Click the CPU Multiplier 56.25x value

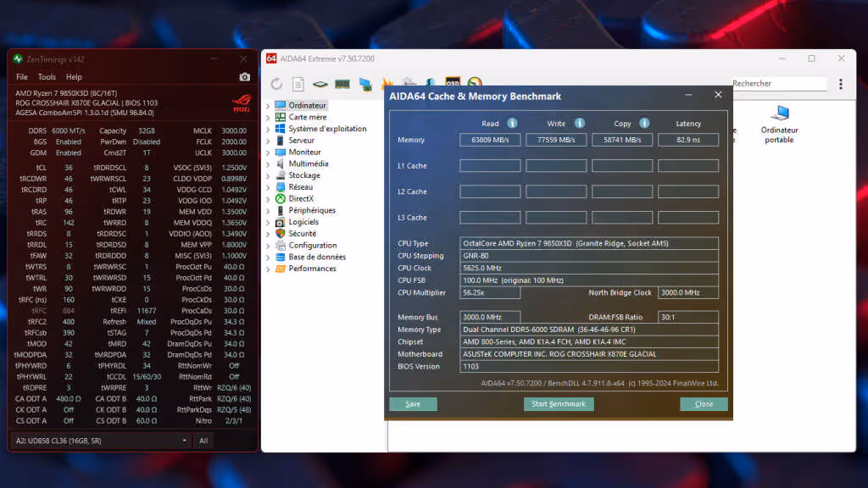[x=490, y=292]
